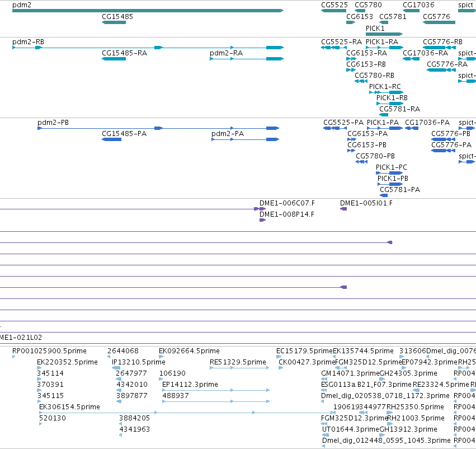Open the EC15179.5prime EST label
This screenshot has height=449, width=476.
click(304, 351)
